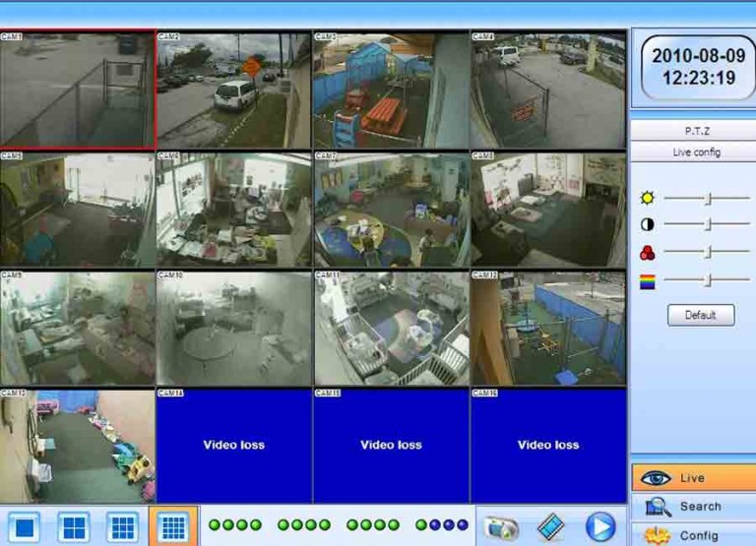The image size is (756, 546).
Task: Click the magnifier icon beside Search
Action: tap(659, 507)
